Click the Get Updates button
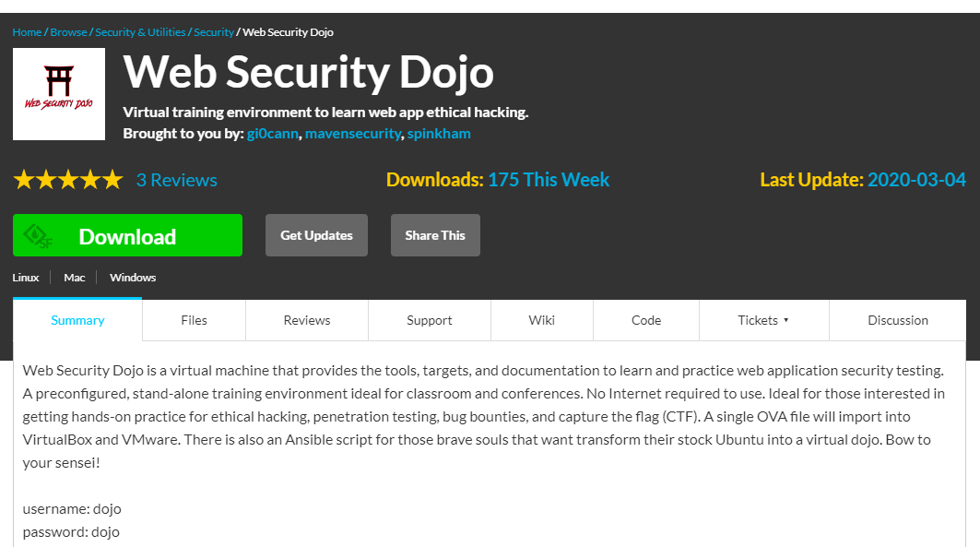The width and height of the screenshot is (980, 547). click(x=316, y=235)
